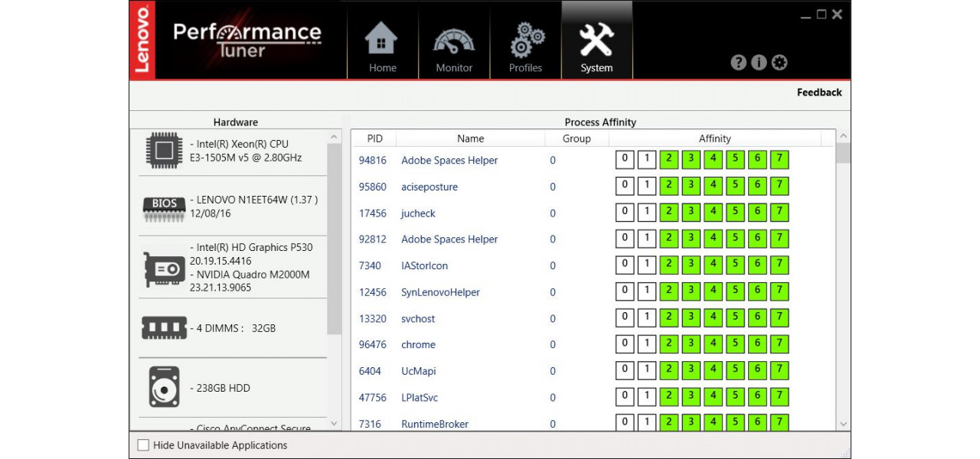Screen dimensions: 980x459
Task: Select process name jucheck
Action: [418, 213]
